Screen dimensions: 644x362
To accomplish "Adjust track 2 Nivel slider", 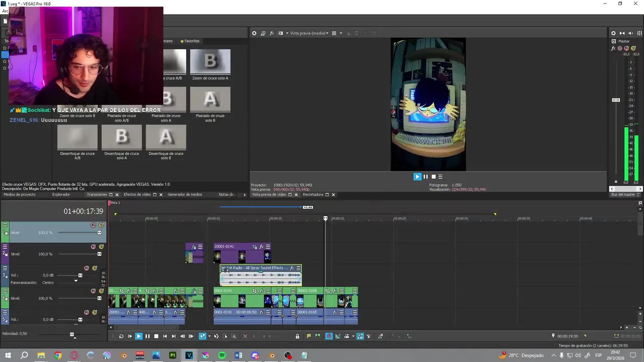I will click(99, 254).
